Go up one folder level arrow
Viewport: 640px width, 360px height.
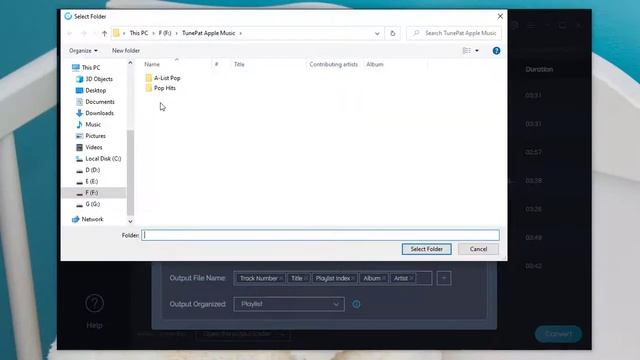pyautogui.click(x=104, y=33)
